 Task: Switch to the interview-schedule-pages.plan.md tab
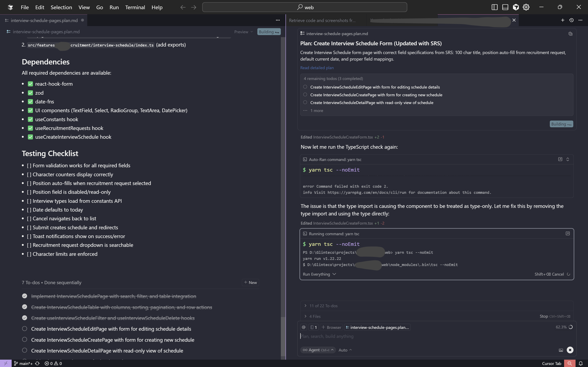point(44,20)
